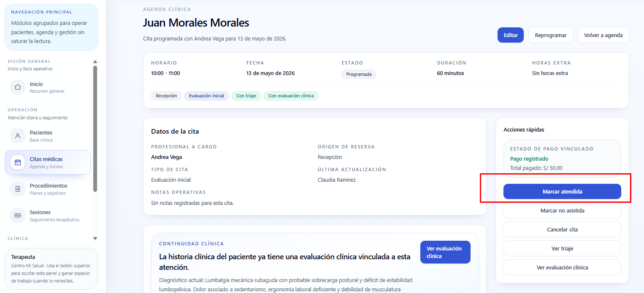This screenshot has width=644, height=293.
Task: Click the Editar button
Action: [x=511, y=35]
